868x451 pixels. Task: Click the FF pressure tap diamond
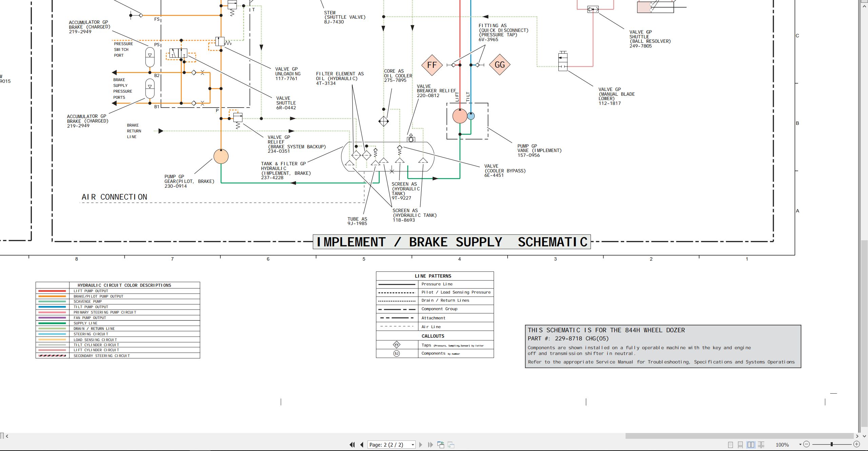tap(432, 65)
